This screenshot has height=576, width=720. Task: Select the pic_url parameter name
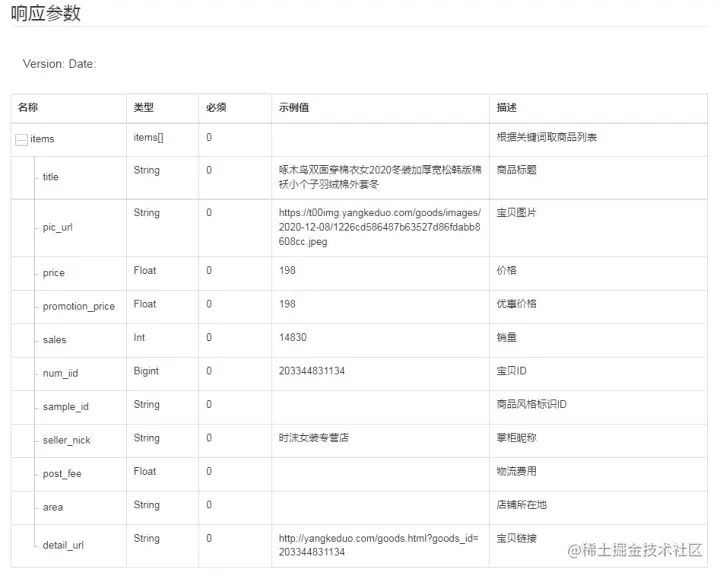tap(57, 227)
